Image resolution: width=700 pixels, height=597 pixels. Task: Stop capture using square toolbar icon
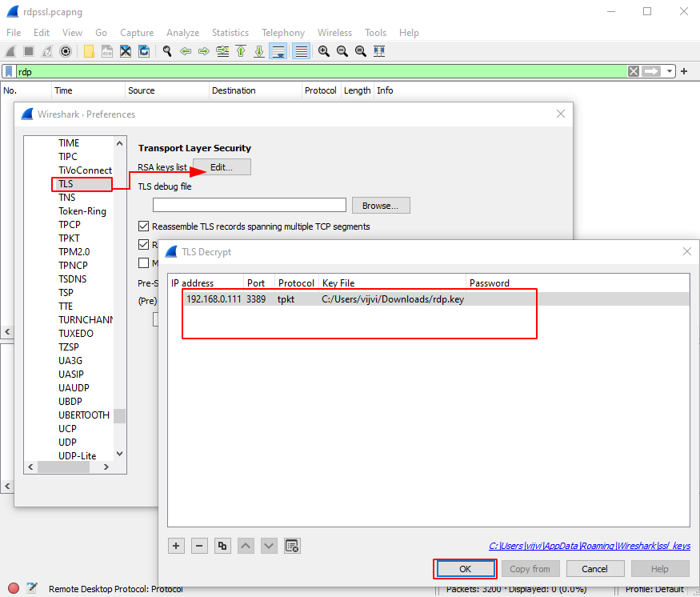29,51
